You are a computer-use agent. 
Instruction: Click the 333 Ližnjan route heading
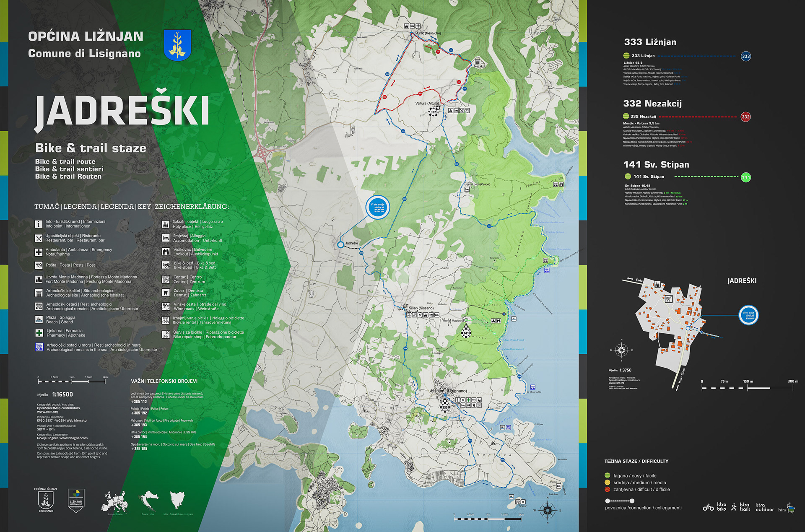[650, 42]
